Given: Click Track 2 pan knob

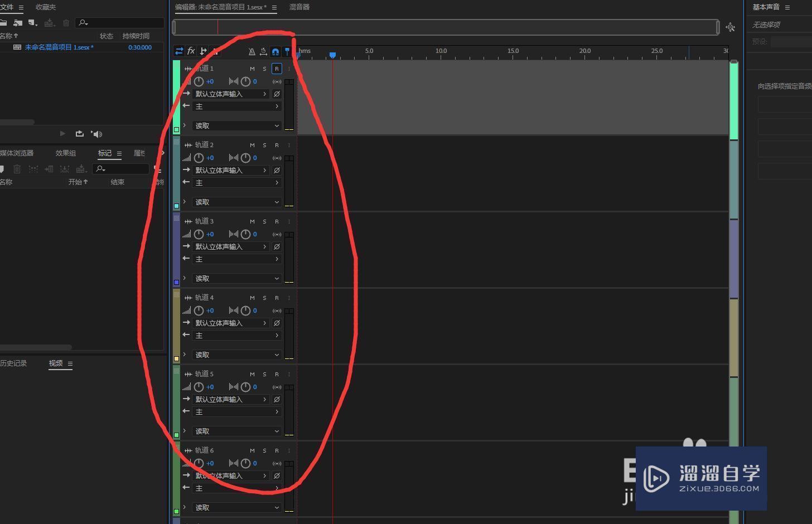Looking at the screenshot, I should point(245,158).
